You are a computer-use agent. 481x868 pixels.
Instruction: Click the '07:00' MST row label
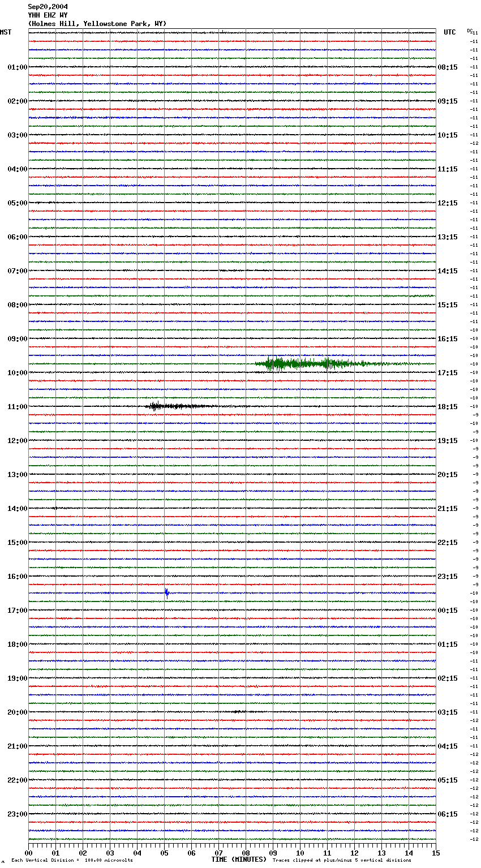tap(18, 271)
